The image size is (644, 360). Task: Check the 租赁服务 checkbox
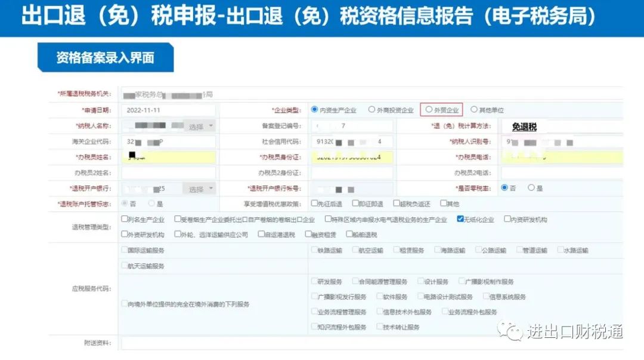pos(397,250)
